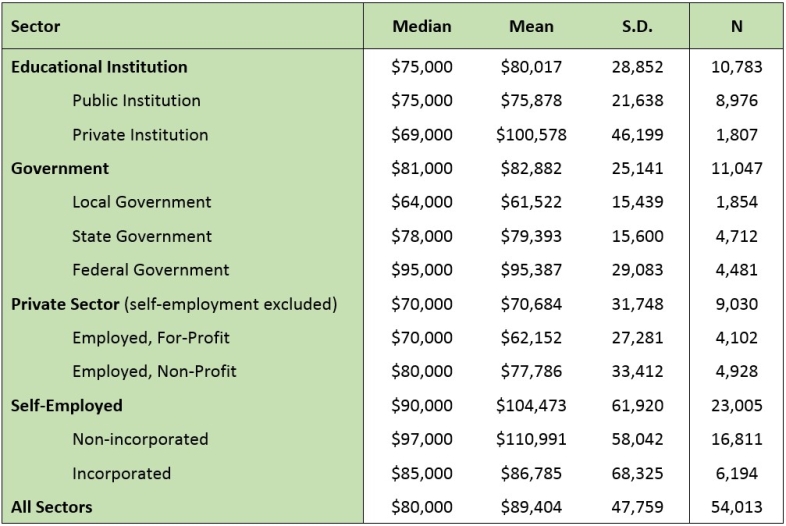Click the Incorporated row label
Viewport: 786px width, 526px height.
click(121, 473)
